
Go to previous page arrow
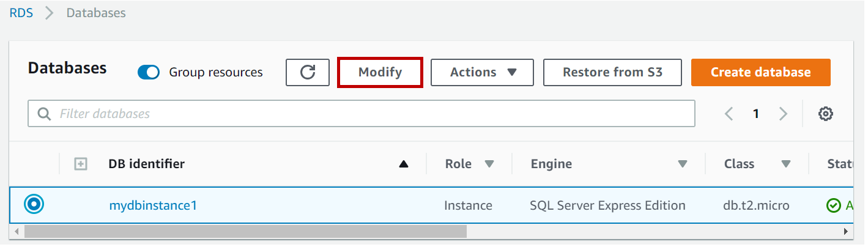(729, 114)
